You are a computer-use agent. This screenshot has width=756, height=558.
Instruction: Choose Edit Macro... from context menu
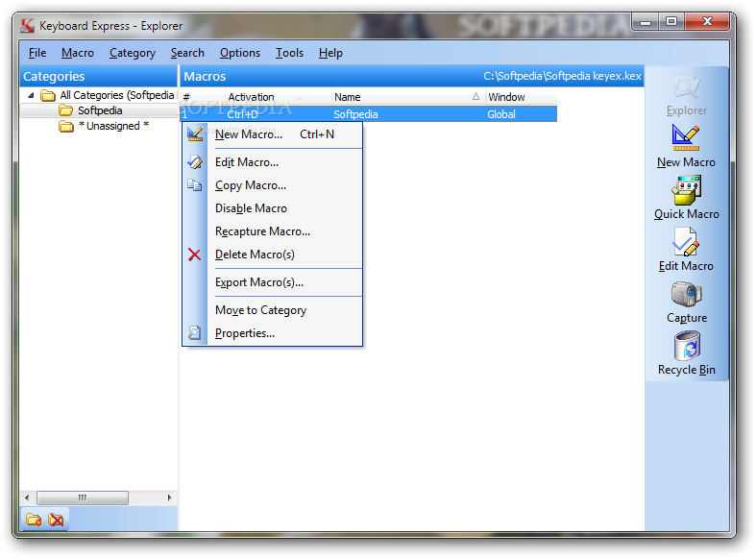[273, 162]
